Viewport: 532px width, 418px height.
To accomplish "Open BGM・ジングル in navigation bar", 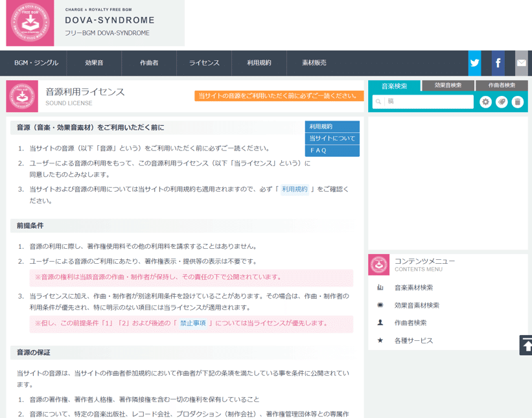I will click(x=36, y=63).
